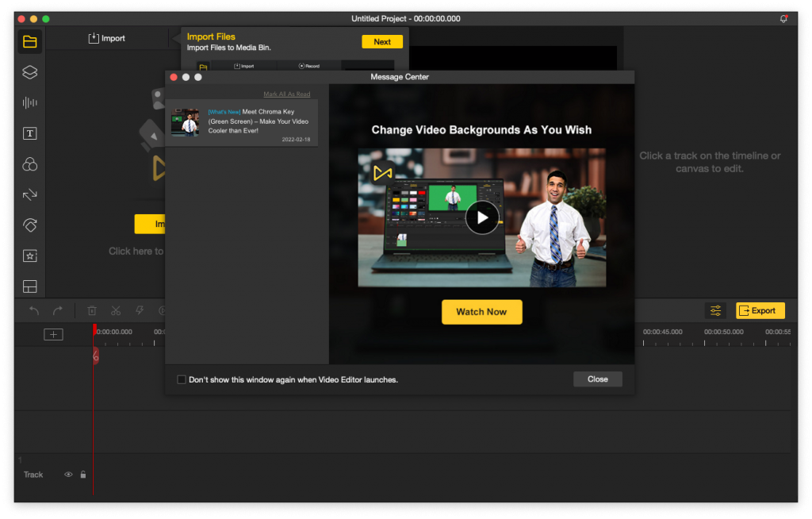Click Next in Import Files tip
The height and width of the screenshot is (519, 812).
pos(382,42)
